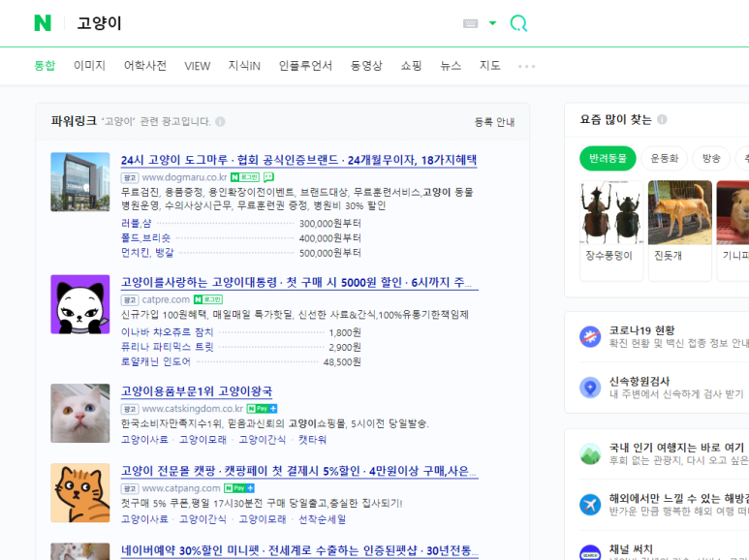
Task: Open the 고양이 전문몰 캣팡 ad title
Action: 299,471
